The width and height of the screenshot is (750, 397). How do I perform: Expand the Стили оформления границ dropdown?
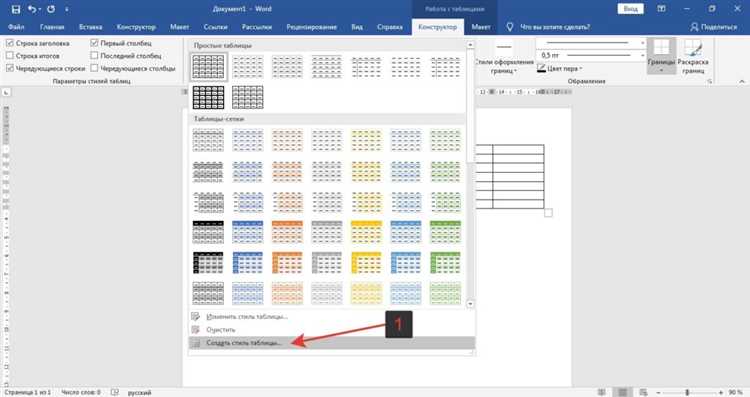[504, 57]
